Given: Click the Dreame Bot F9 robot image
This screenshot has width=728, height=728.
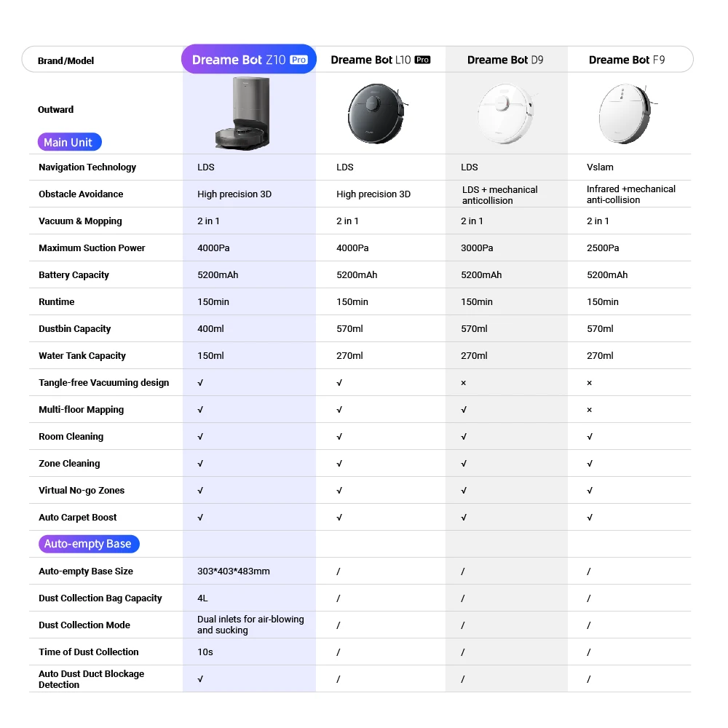Looking at the screenshot, I should point(626,111).
